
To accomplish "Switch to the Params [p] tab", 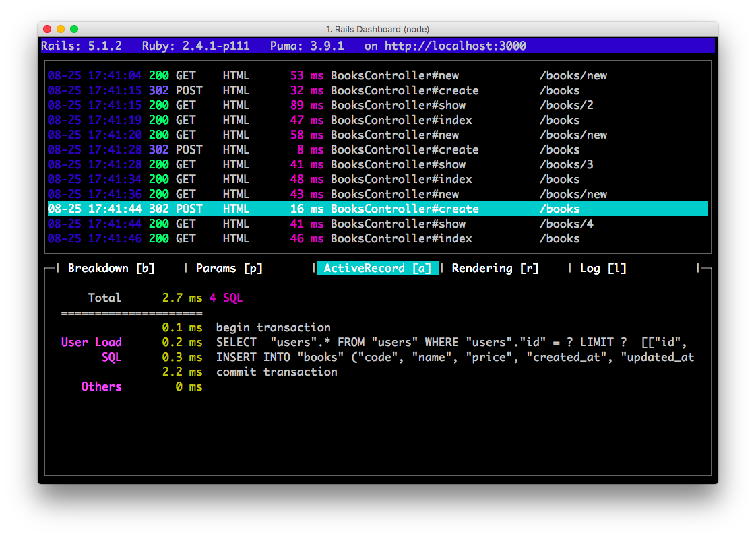I will pos(229,268).
